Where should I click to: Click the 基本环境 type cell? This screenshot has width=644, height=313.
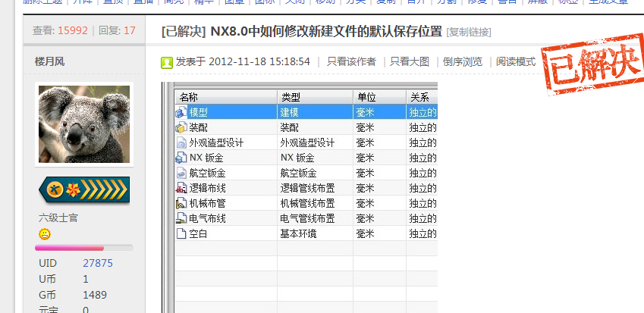[299, 233]
